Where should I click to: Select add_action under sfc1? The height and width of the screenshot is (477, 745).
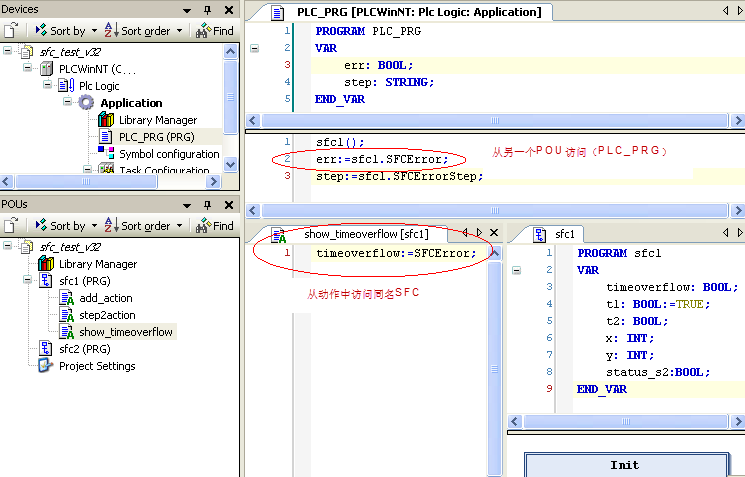(105, 298)
